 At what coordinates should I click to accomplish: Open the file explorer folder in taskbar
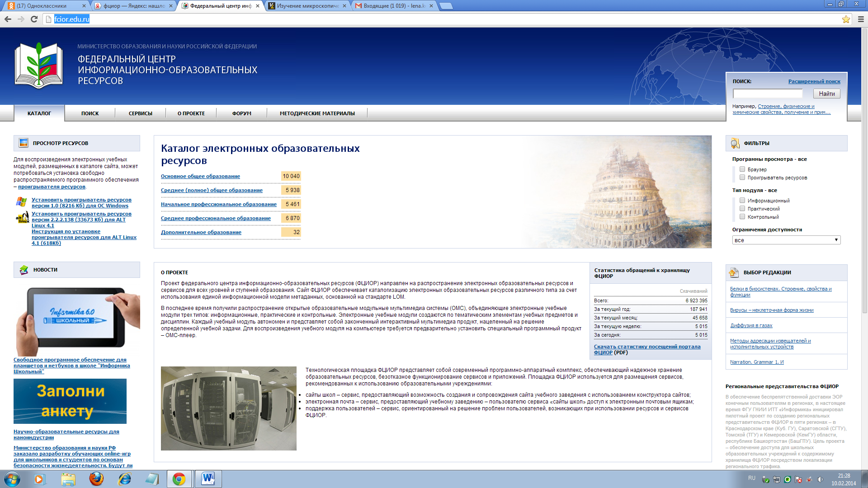click(68, 479)
